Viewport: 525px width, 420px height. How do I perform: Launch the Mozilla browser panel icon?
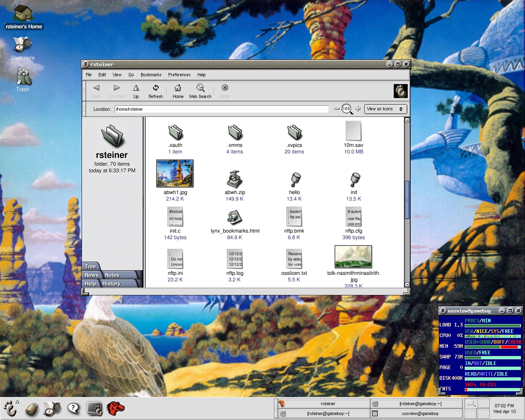click(x=116, y=408)
